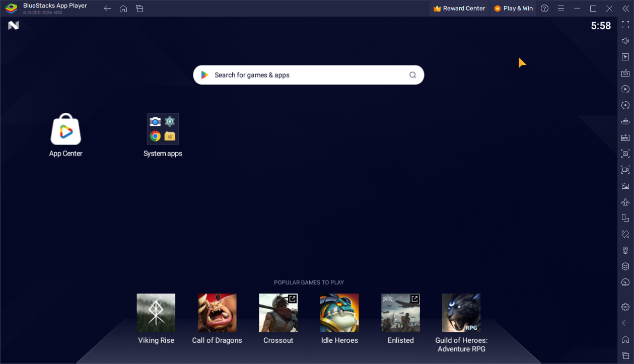
Task: Open the macro manager play-circle icon
Action: tap(625, 89)
